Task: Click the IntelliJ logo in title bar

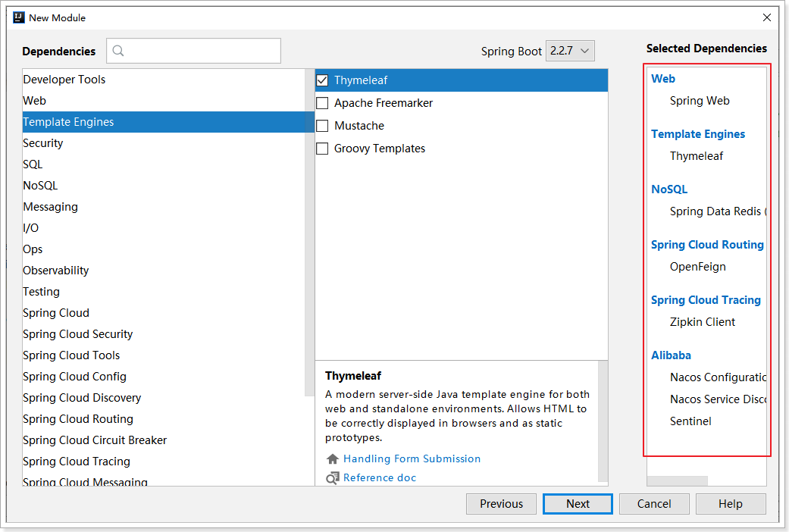Action: 19,17
